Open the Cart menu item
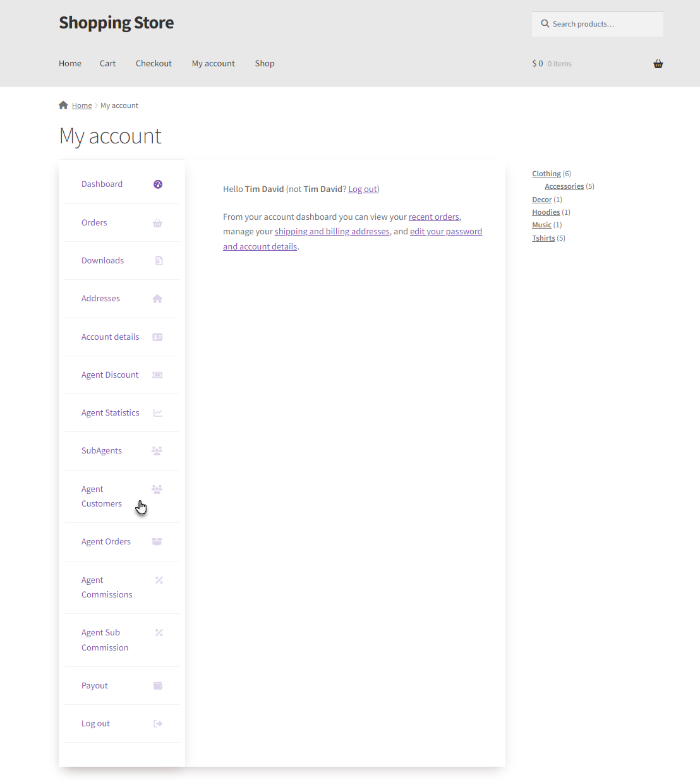Image resolution: width=700 pixels, height=780 pixels. click(107, 64)
